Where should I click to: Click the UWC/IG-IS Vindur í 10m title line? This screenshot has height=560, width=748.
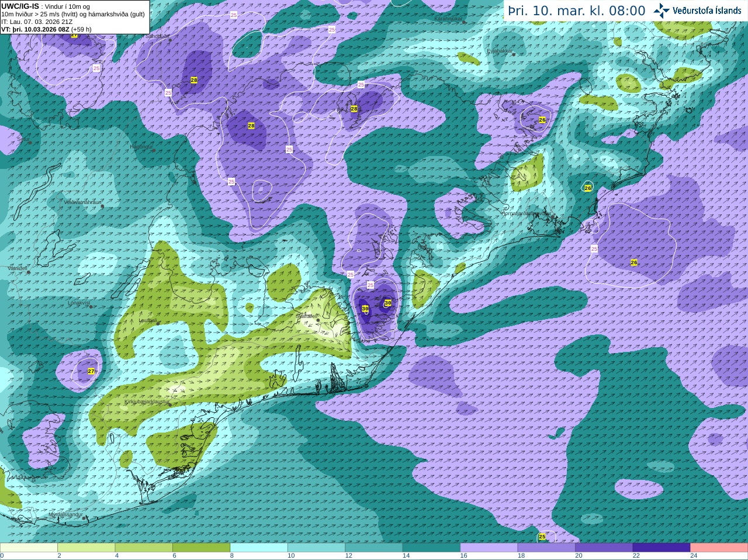45,6
